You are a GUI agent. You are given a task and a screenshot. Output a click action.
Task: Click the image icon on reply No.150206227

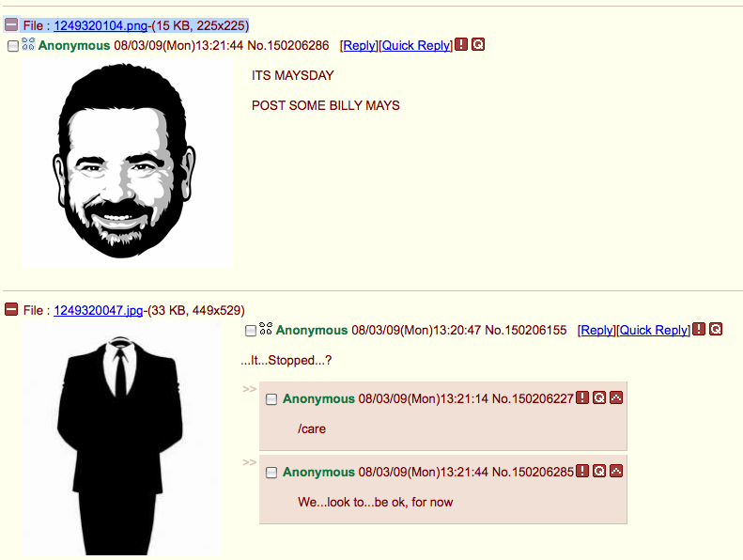(x=616, y=397)
